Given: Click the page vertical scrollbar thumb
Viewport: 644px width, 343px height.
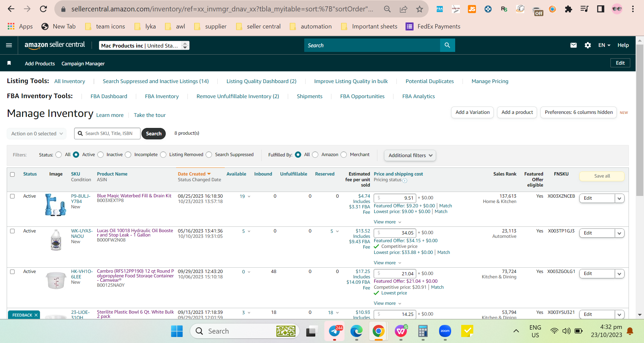Looking at the screenshot, I should click(x=640, y=121).
